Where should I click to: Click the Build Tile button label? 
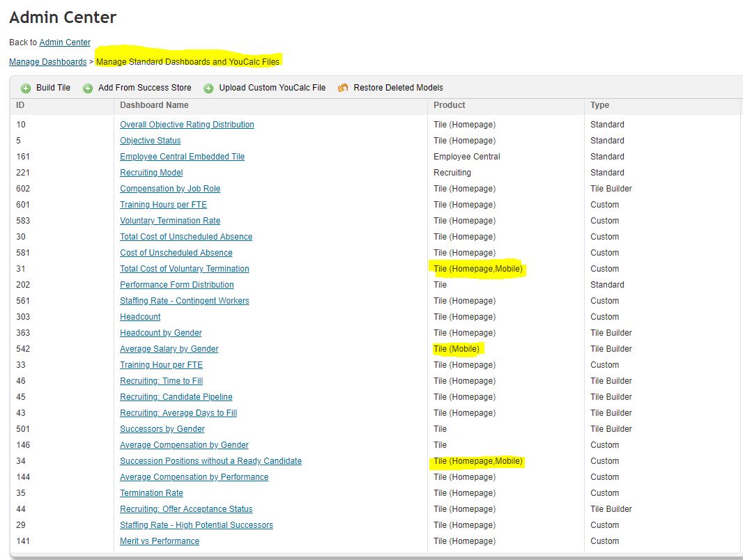pyautogui.click(x=53, y=88)
